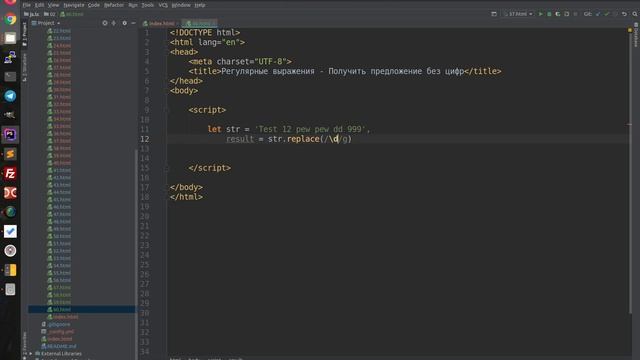Open PhpStorm from the dock
This screenshot has height=360, width=640.
pyautogui.click(x=10, y=135)
